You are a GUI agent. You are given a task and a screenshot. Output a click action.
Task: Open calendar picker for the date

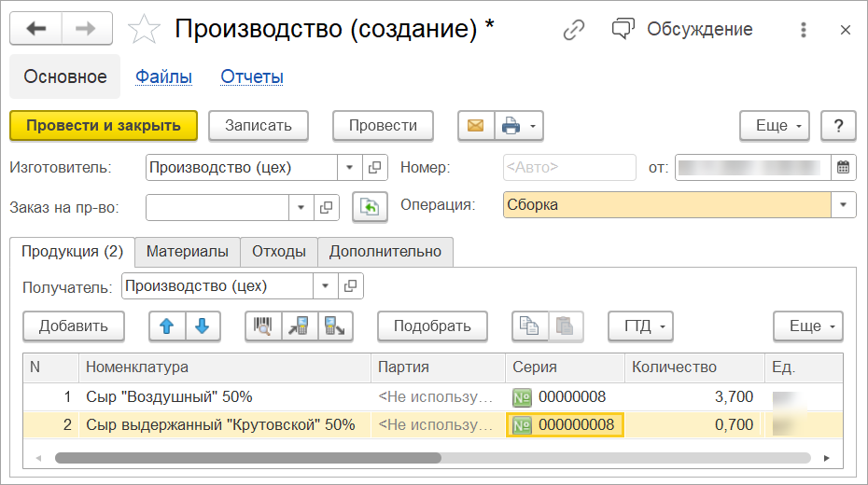pos(843,168)
